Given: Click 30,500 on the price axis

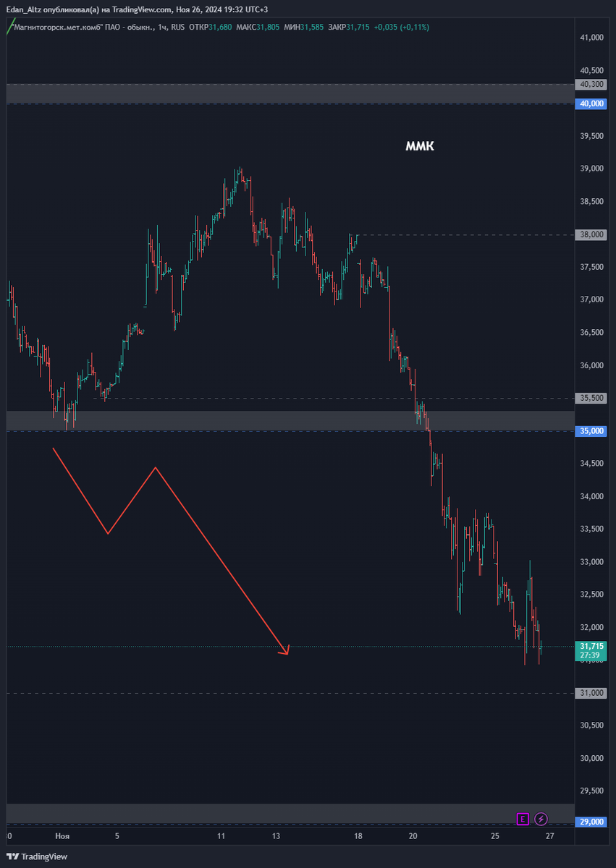Looking at the screenshot, I should pyautogui.click(x=592, y=726).
